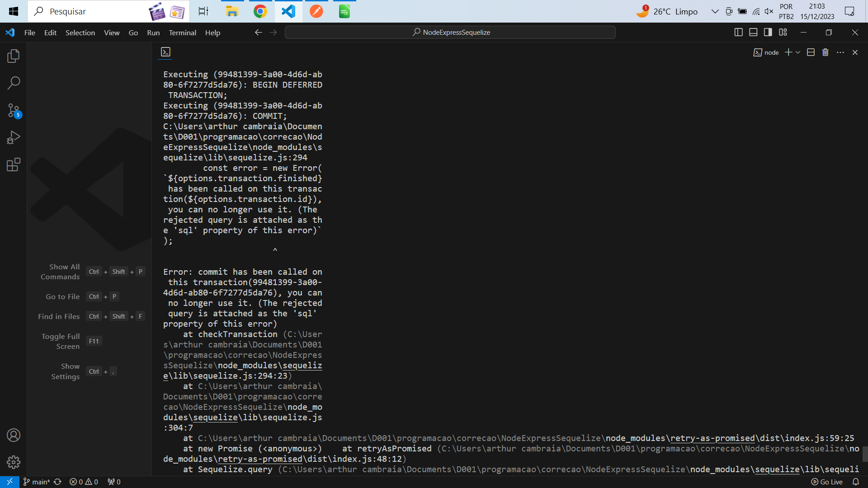868x488 pixels.
Task: Open notifications bell in status bar
Action: [x=856, y=482]
